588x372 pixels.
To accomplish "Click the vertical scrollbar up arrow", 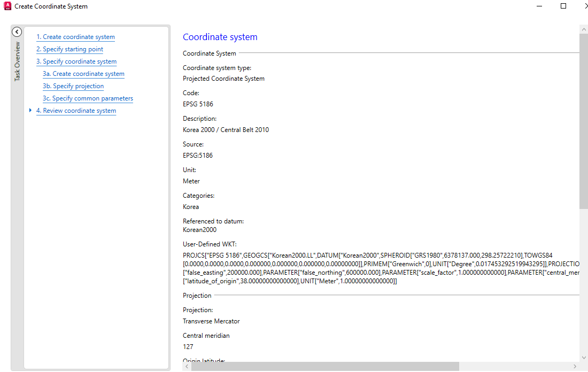I will point(584,29).
